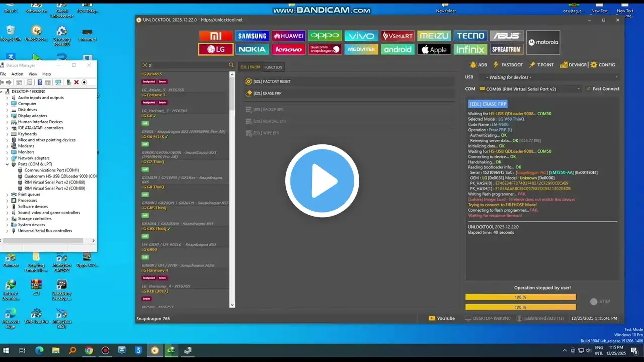Select the OPPO brand logo
Image resolution: width=644 pixels, height=362 pixels.
click(x=325, y=36)
